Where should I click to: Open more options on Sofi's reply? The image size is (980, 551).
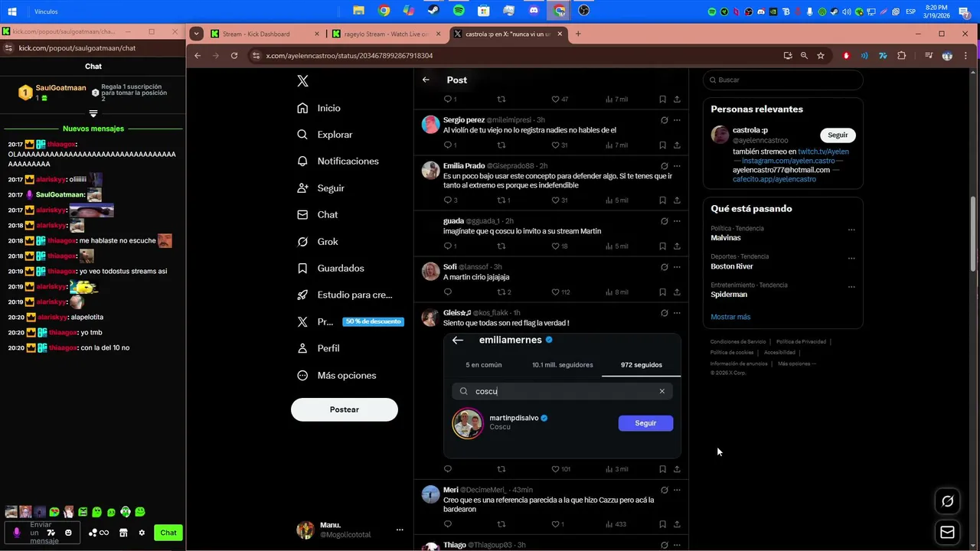677,267
